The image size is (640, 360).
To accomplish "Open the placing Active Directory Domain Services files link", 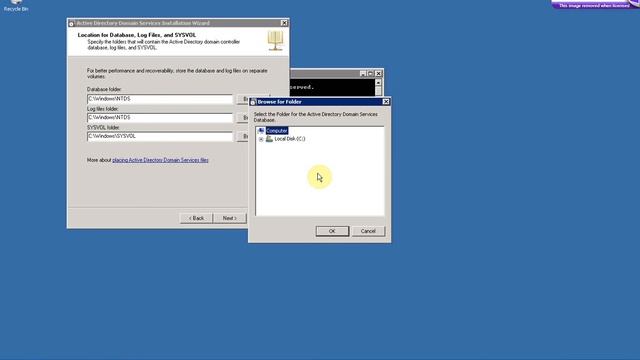I will tap(160, 160).
